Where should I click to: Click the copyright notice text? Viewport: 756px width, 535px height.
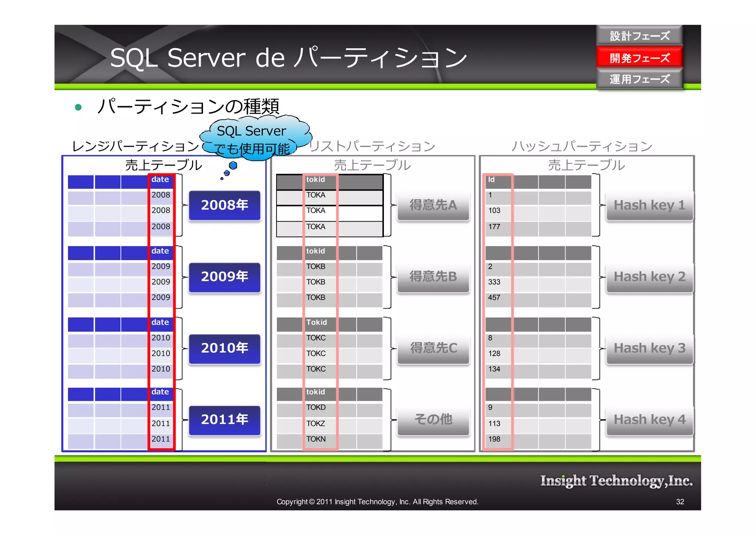point(377,502)
